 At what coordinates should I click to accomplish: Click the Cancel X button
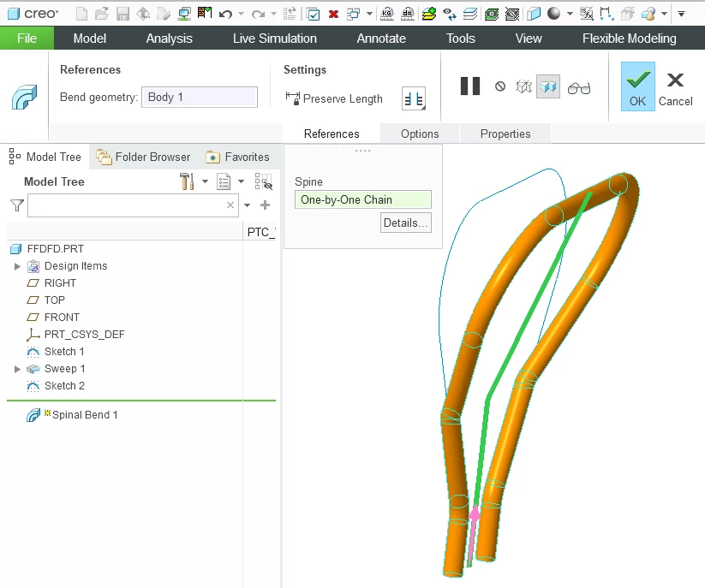click(675, 89)
